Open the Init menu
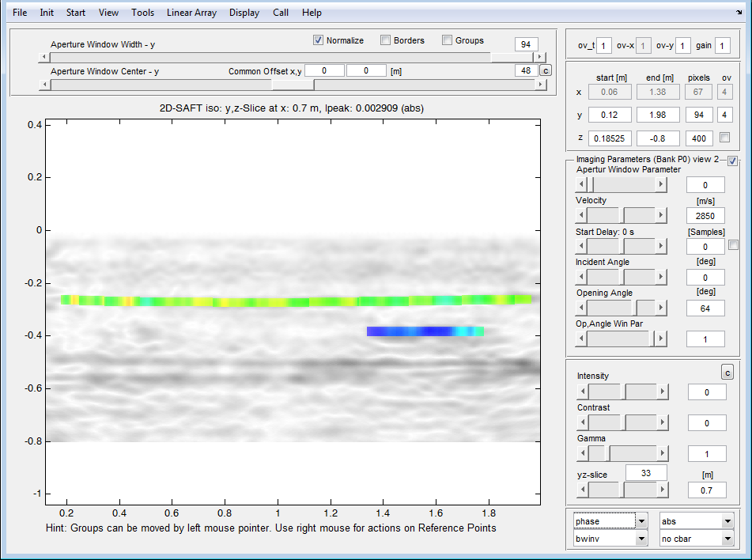The image size is (752, 560). tap(47, 13)
